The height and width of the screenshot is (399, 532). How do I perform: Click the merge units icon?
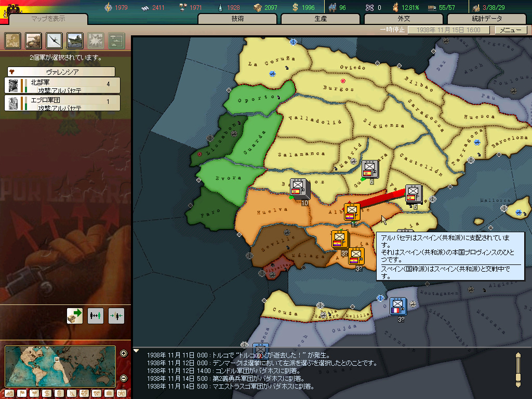(x=116, y=316)
